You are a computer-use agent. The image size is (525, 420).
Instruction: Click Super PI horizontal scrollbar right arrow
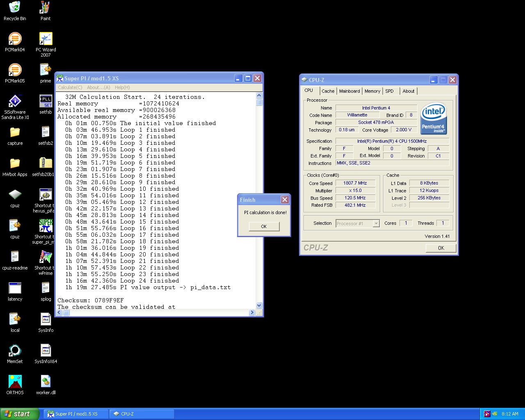tap(252, 313)
